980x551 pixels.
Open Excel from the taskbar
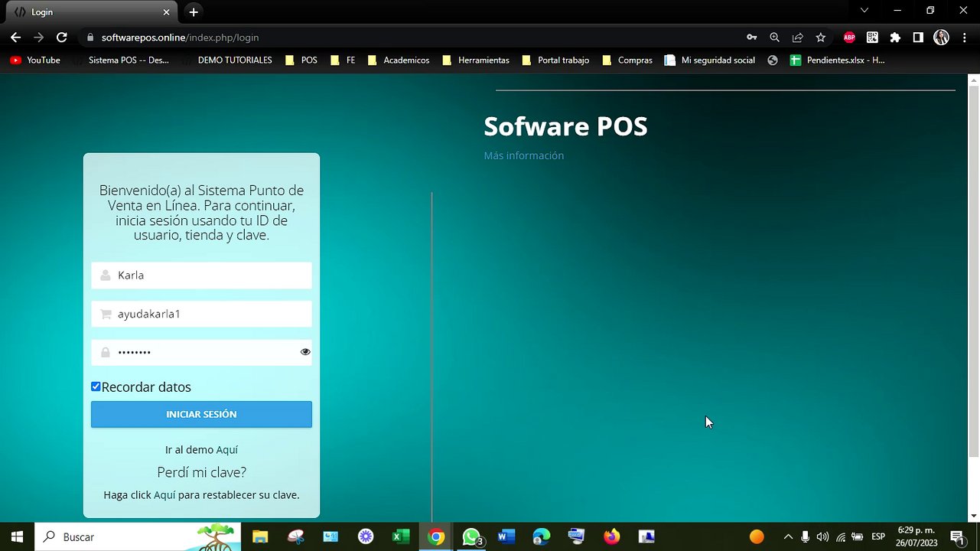click(x=401, y=536)
